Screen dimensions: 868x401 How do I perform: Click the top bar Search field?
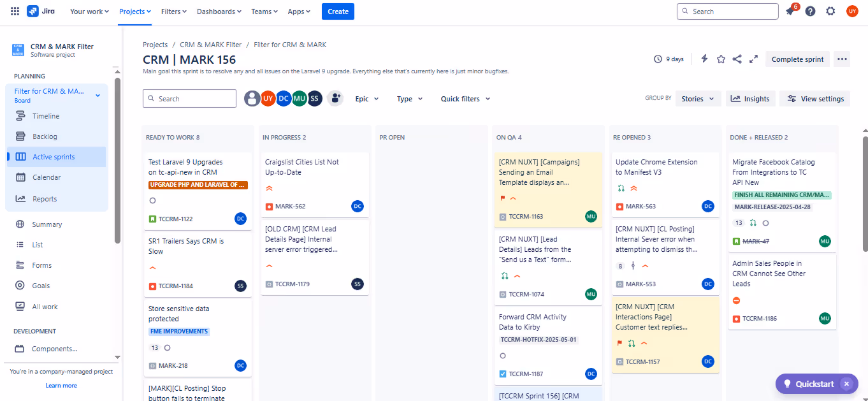coord(728,11)
